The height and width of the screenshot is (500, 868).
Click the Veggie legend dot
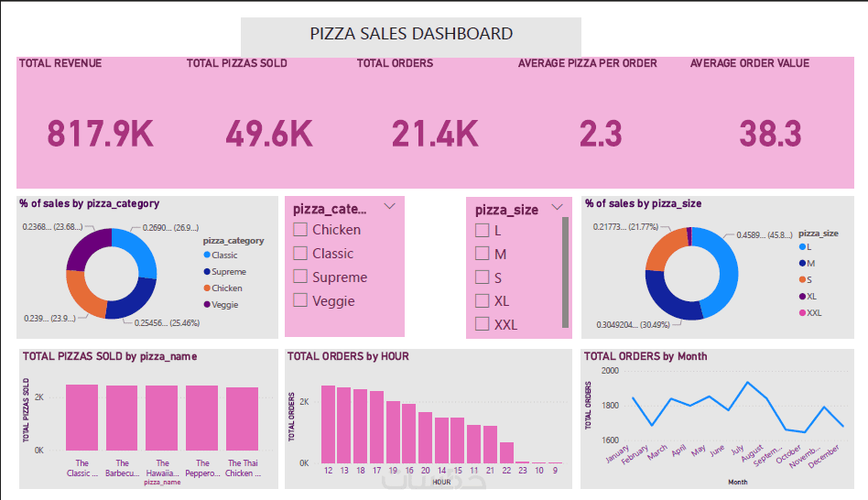point(207,305)
